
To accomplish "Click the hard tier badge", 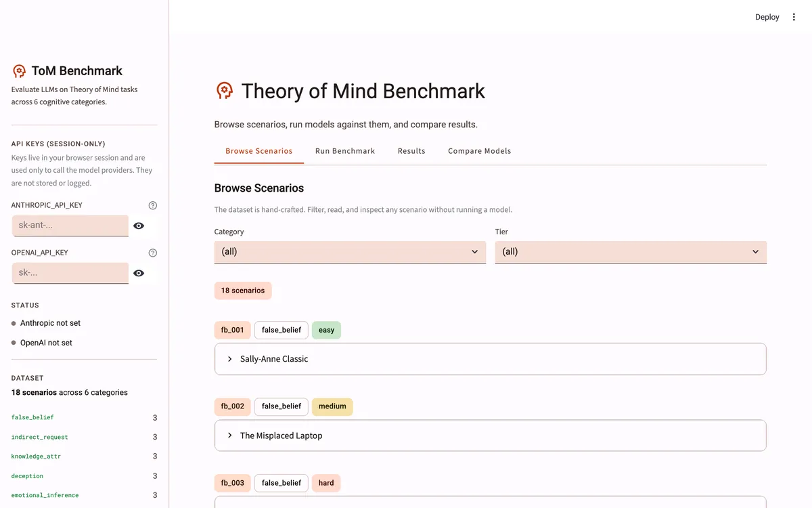I will click(326, 483).
